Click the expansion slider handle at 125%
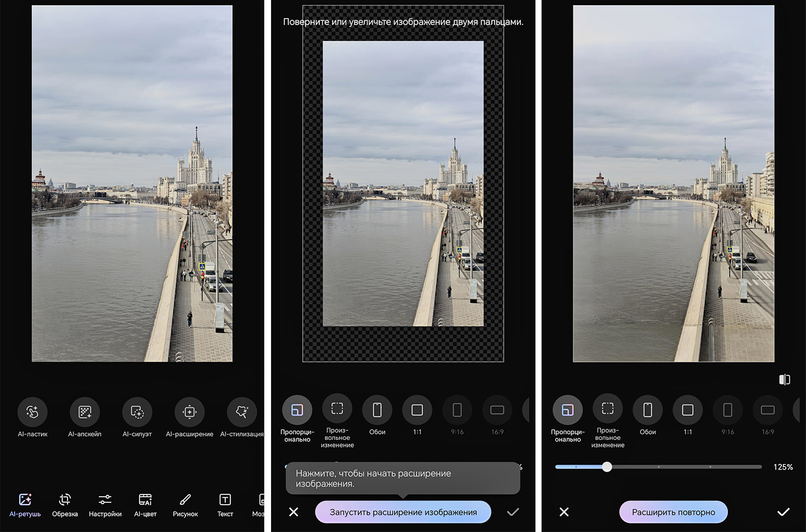Screen dimensions: 806x532 point(607,467)
